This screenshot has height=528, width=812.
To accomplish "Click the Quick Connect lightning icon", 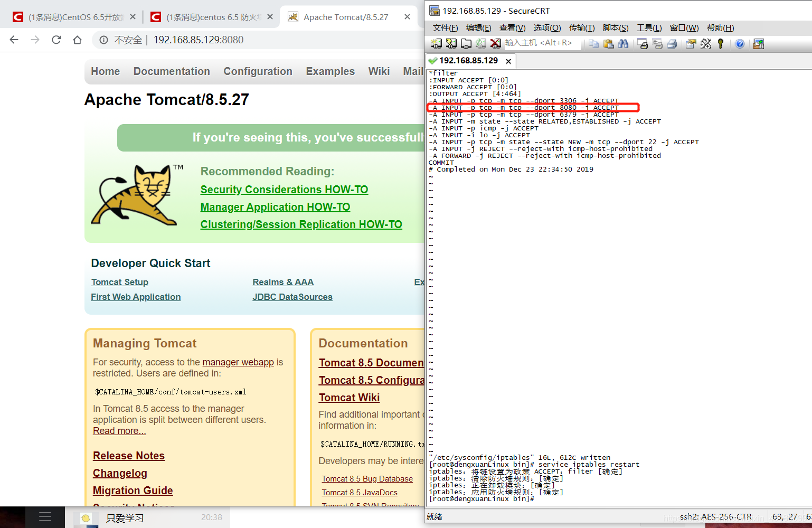I will (x=451, y=44).
